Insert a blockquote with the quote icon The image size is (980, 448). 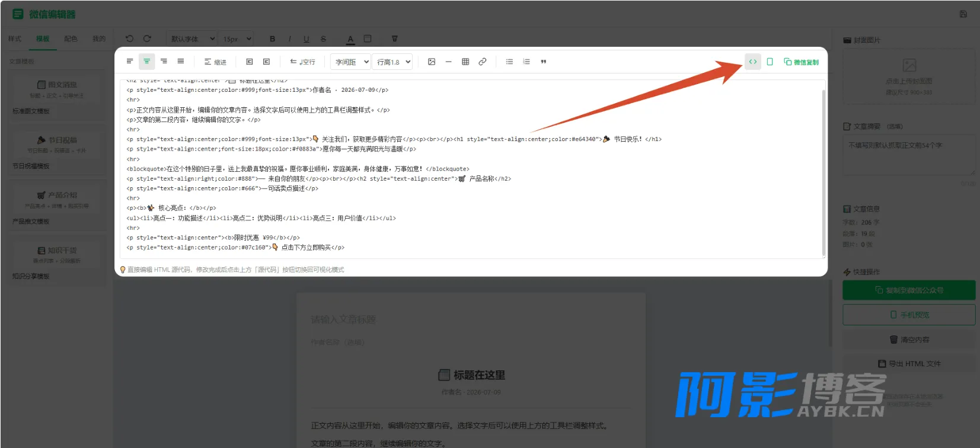tap(543, 62)
